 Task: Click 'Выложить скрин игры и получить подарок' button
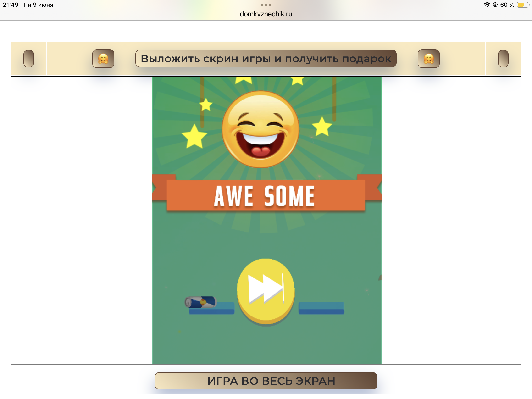(266, 58)
